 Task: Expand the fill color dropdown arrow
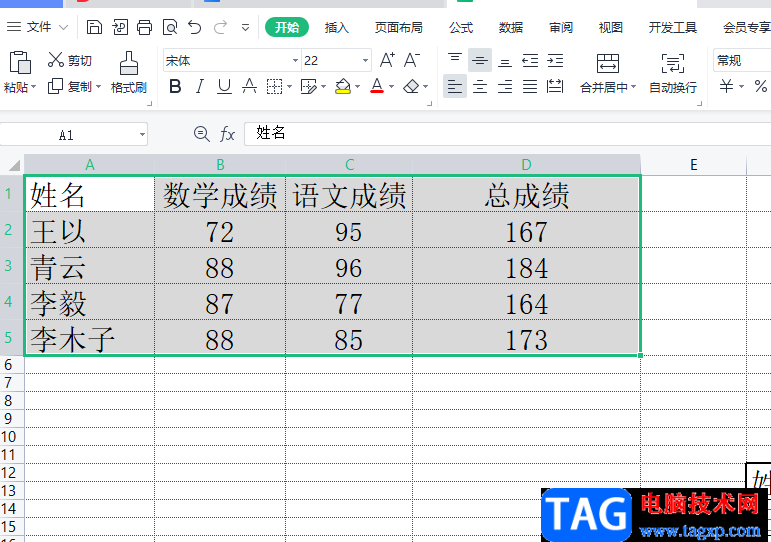pos(357,87)
